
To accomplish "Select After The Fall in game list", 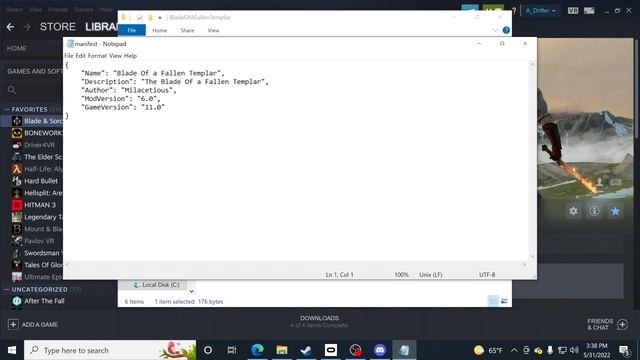I will (x=37, y=301).
